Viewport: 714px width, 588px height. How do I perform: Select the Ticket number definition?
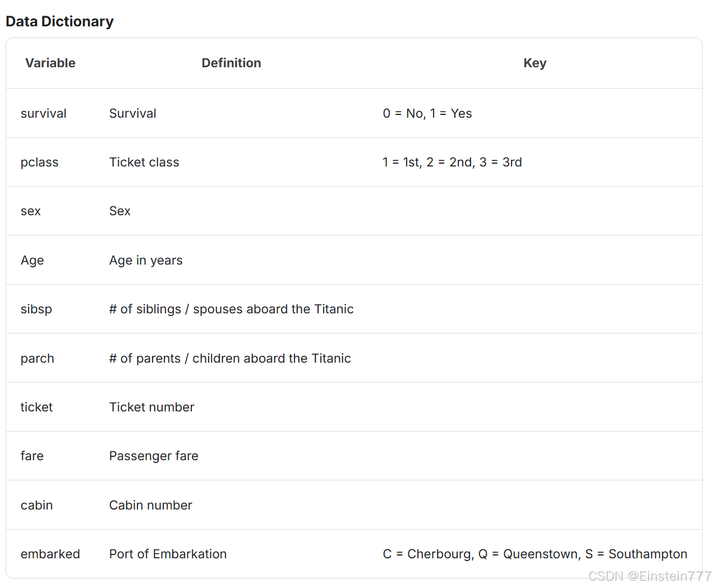point(151,407)
